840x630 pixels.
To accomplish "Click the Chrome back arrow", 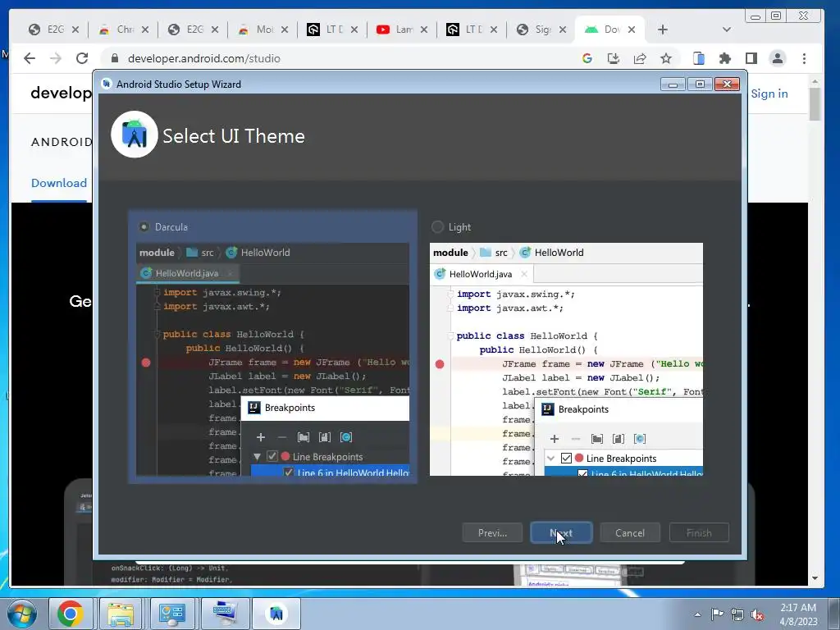I will coord(30,58).
